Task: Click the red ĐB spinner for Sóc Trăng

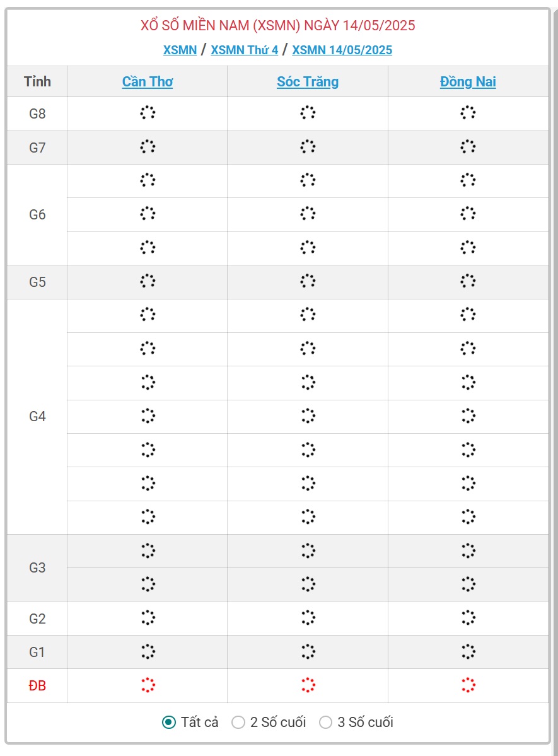Action: [x=308, y=685]
